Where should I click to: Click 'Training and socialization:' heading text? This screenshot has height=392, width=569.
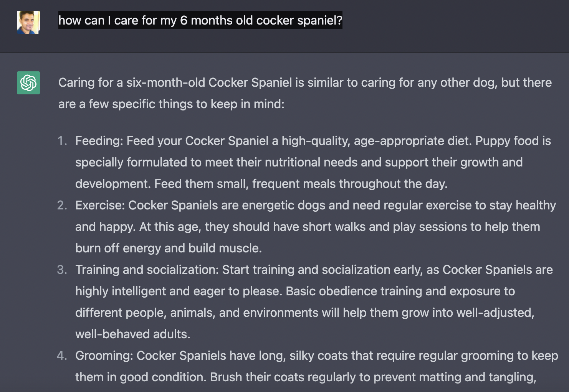tap(147, 270)
